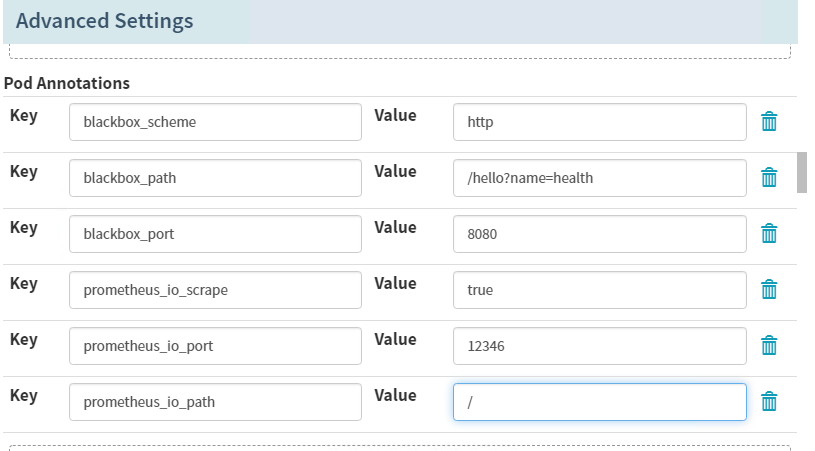Screen dimensions: 815x451
Task: Remove the prometheus_io_scrape annotation row
Action: click(x=769, y=290)
